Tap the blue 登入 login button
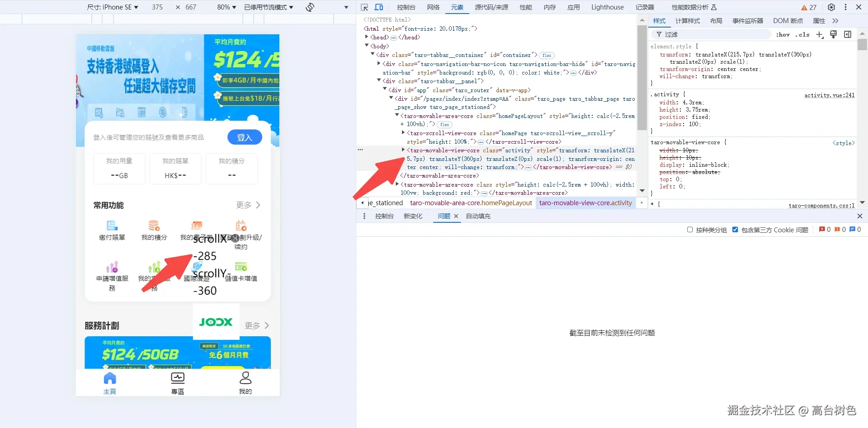 (x=245, y=137)
